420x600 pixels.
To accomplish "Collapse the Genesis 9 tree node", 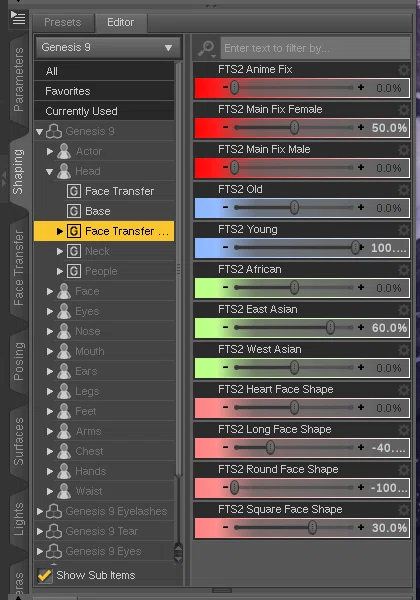I will pyautogui.click(x=39, y=132).
